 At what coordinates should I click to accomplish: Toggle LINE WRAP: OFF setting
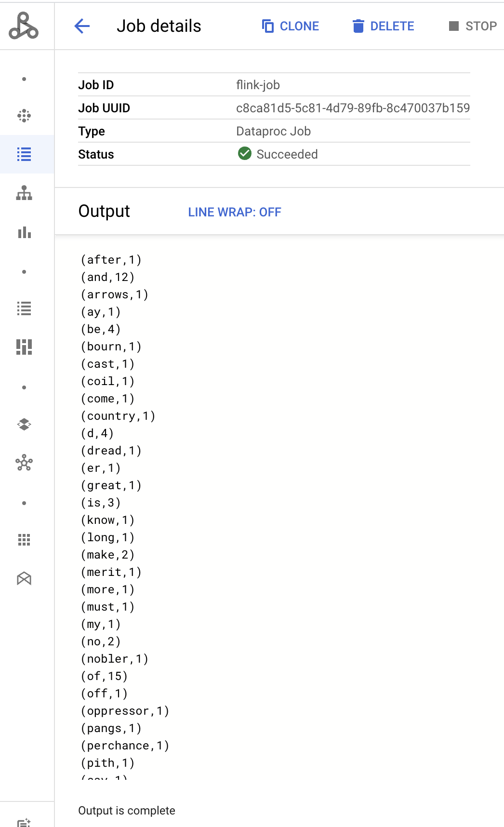[x=235, y=212]
